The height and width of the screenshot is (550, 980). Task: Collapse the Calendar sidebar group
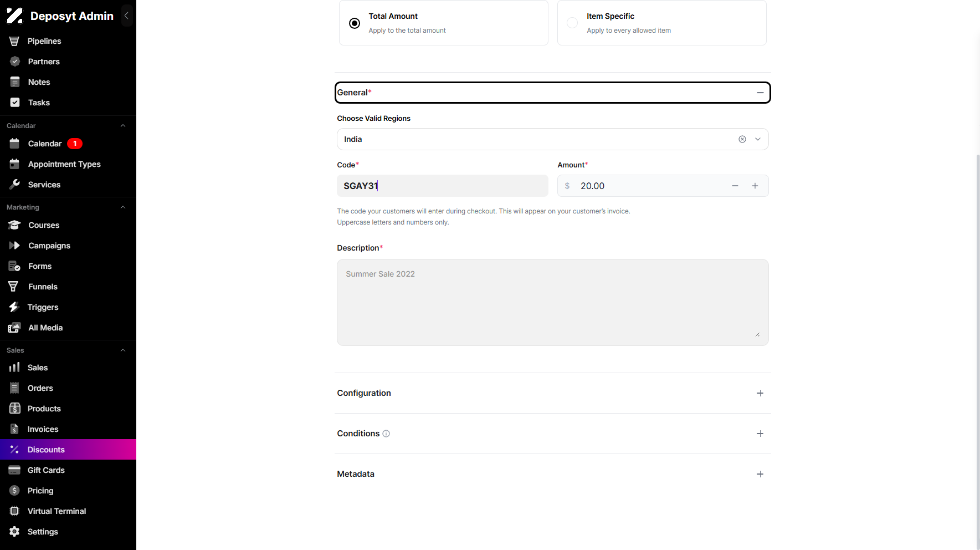(123, 126)
